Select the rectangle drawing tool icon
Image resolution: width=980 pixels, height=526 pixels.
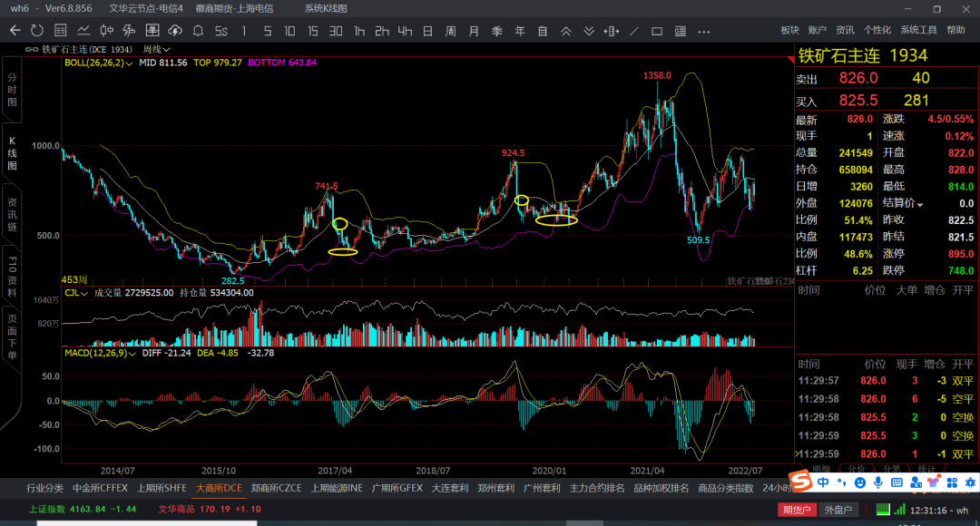coord(657,31)
